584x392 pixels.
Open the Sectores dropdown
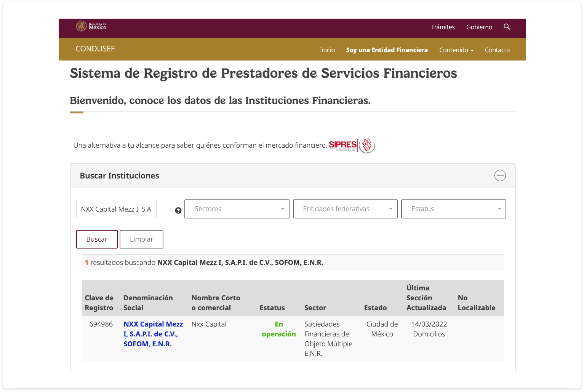pyautogui.click(x=236, y=209)
